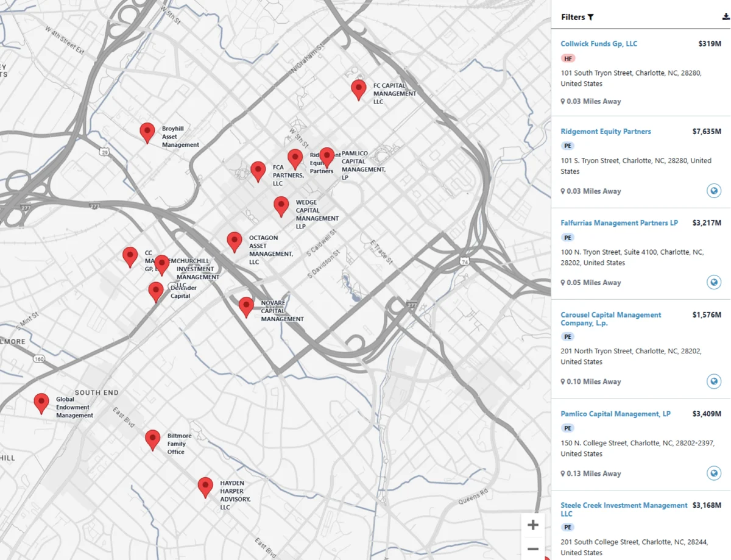731x560 pixels.
Task: Open the Novare Capital Management map pin
Action: 246,307
